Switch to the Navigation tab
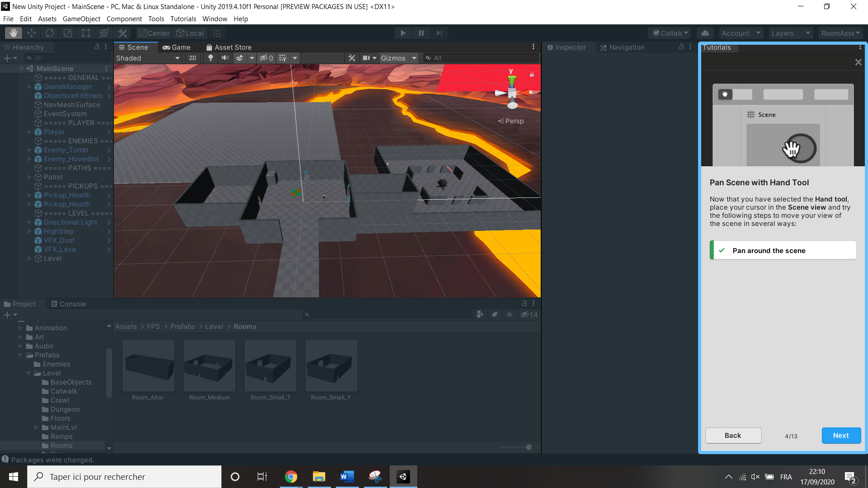The height and width of the screenshot is (488, 868). coord(622,47)
